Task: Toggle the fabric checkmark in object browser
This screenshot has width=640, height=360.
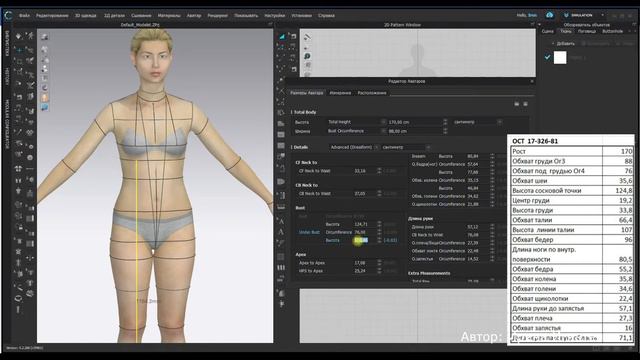Action: coord(547,57)
